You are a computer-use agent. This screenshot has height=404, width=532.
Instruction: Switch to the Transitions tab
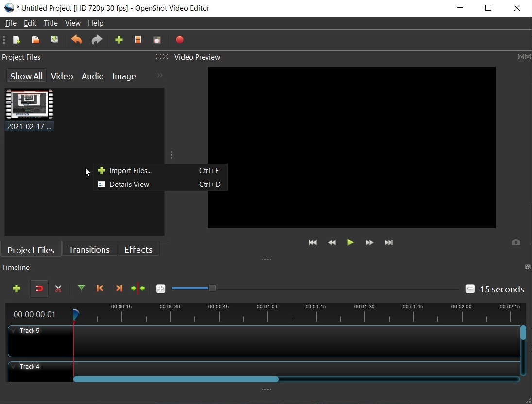pos(89,249)
